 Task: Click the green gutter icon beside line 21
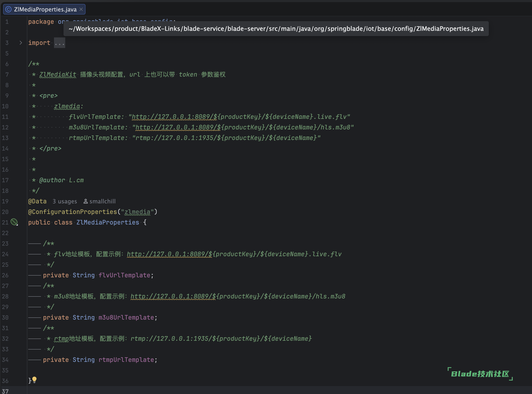coord(14,222)
